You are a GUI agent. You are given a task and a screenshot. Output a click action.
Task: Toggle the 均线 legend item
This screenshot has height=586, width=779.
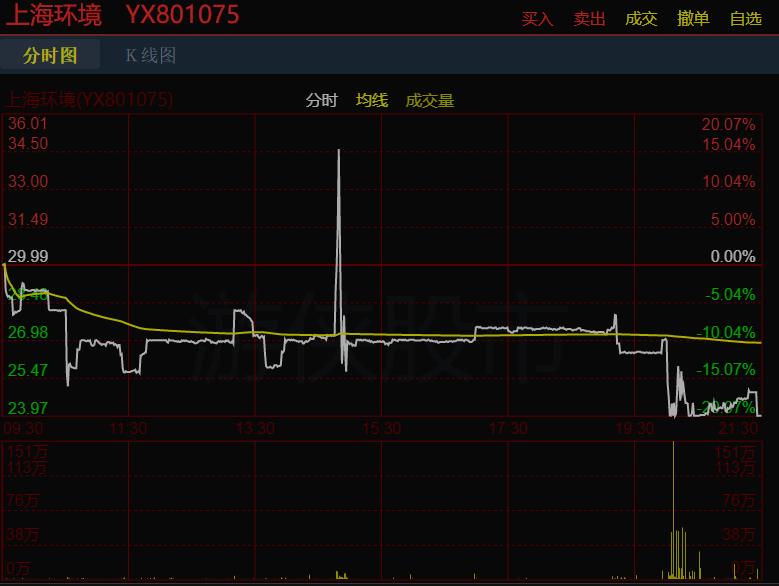(x=372, y=100)
